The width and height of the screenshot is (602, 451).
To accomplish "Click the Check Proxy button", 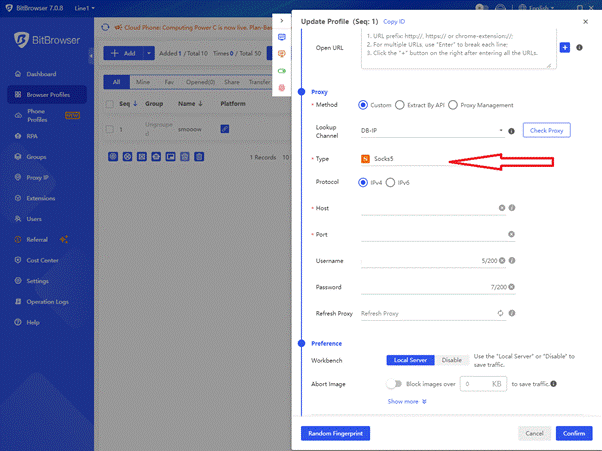I will [x=548, y=131].
